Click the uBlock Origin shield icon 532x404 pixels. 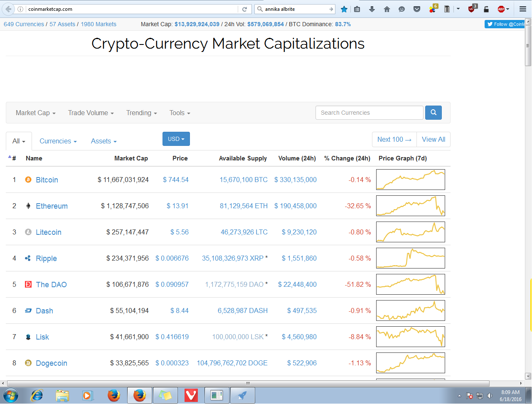click(473, 8)
